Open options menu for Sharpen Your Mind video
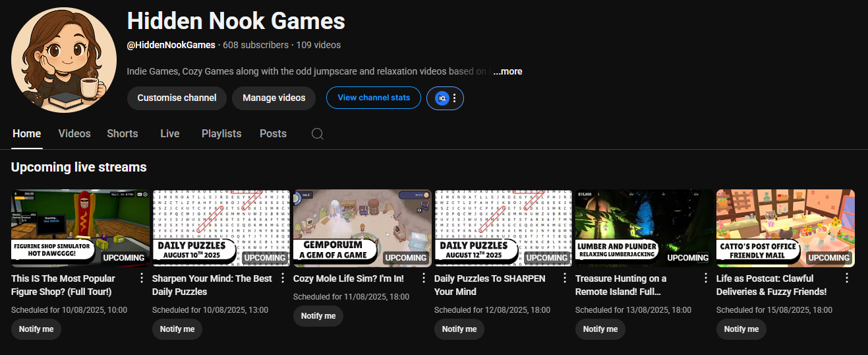868x355 pixels. coord(283,278)
